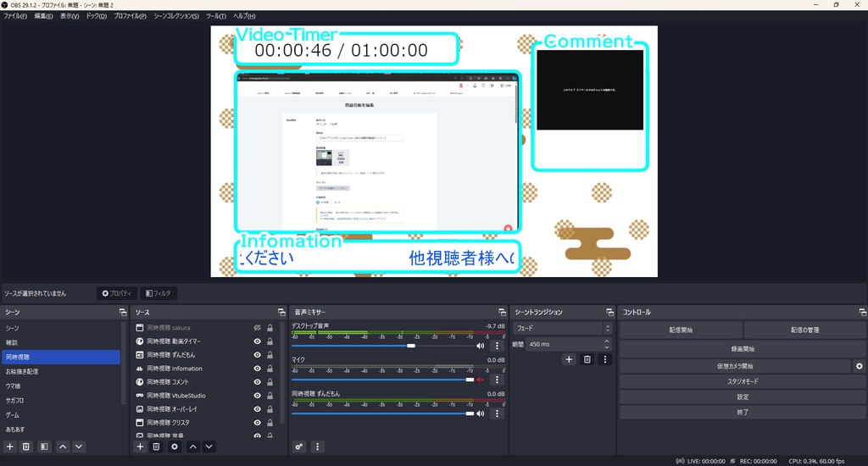The height and width of the screenshot is (466, 868).
Task: Decrease transition duration with down arrow
Action: [607, 347]
